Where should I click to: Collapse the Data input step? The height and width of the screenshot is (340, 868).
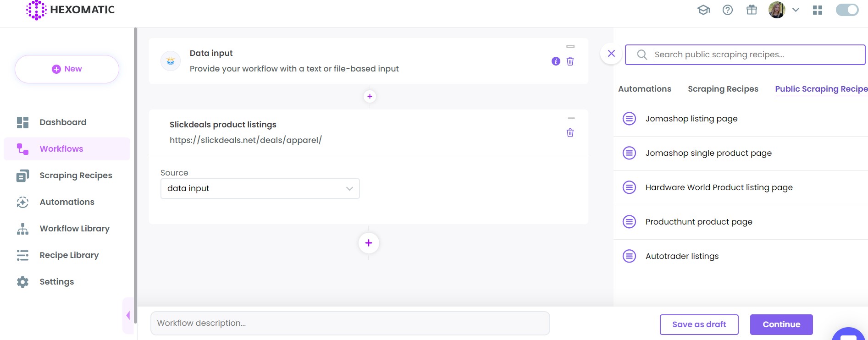coord(570,47)
